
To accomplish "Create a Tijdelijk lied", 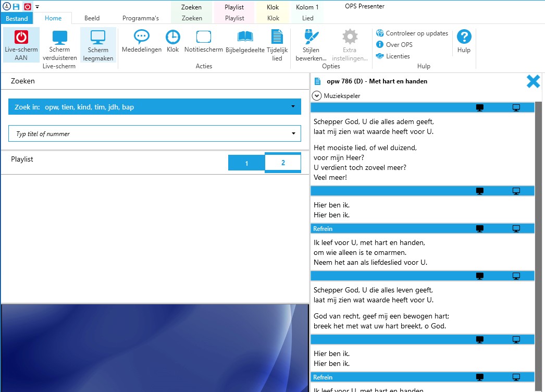I will click(277, 45).
